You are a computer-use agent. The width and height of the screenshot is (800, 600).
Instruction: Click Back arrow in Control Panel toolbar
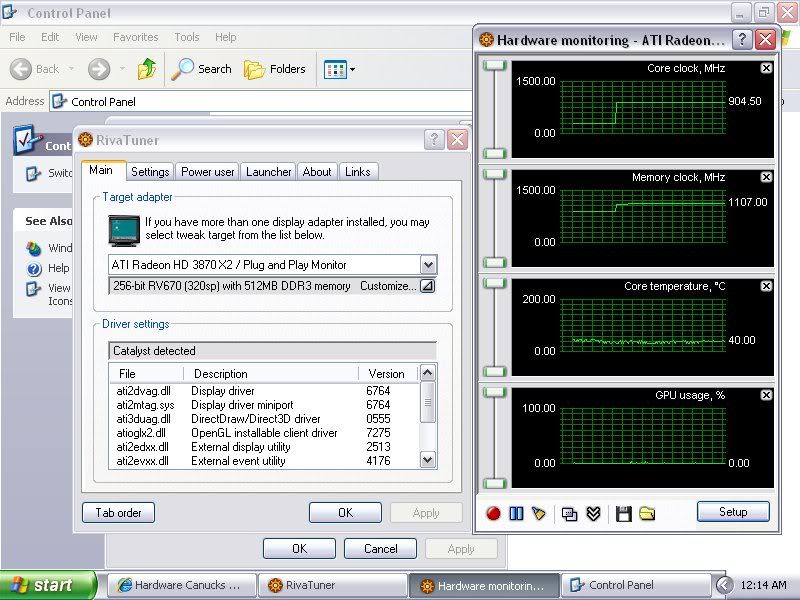click(35, 69)
